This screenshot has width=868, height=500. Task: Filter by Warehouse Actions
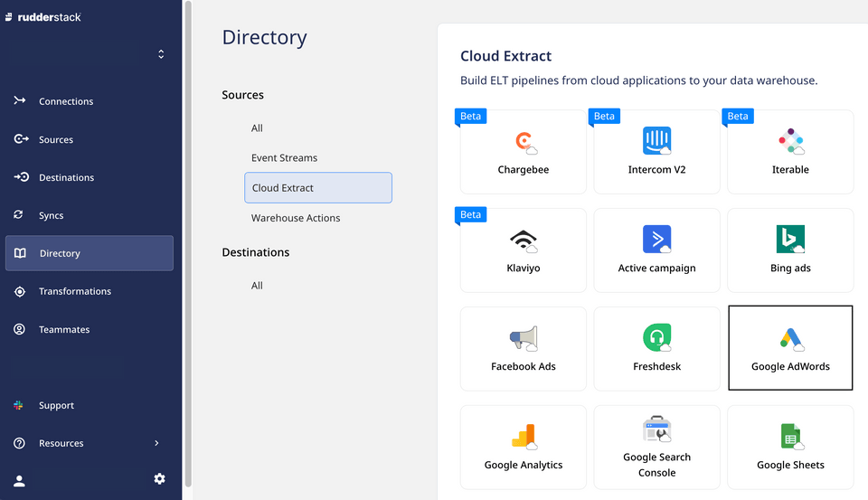click(x=296, y=218)
